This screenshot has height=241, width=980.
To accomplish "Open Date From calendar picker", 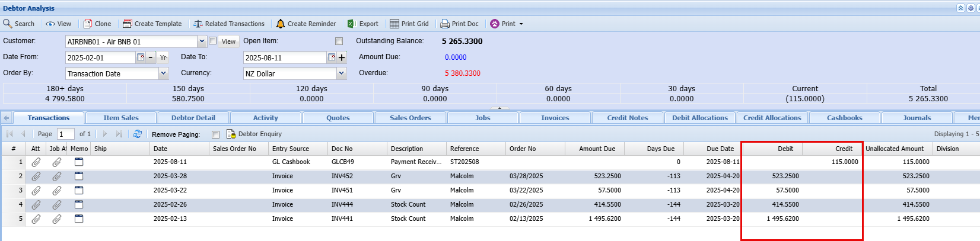I will (x=141, y=57).
